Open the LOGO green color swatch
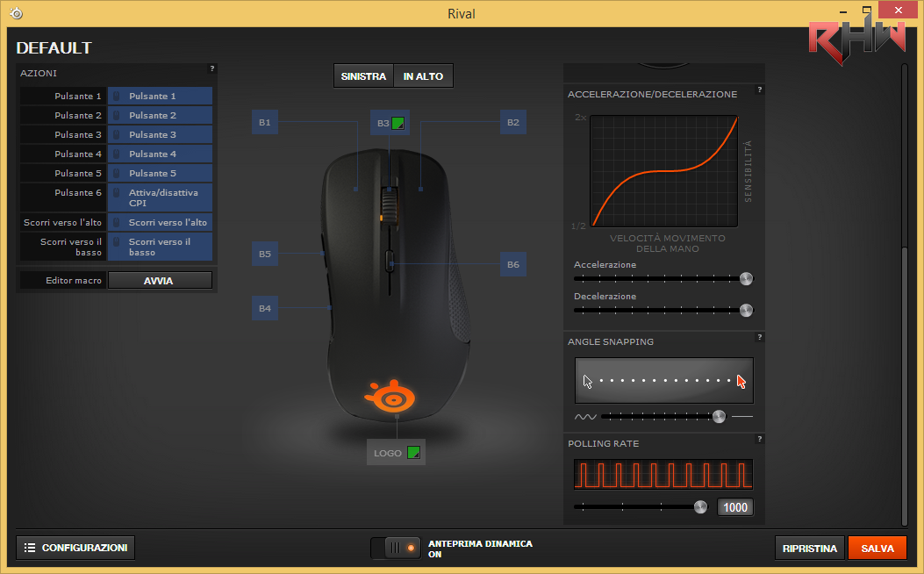Screen dimensions: 924x574 point(413,453)
